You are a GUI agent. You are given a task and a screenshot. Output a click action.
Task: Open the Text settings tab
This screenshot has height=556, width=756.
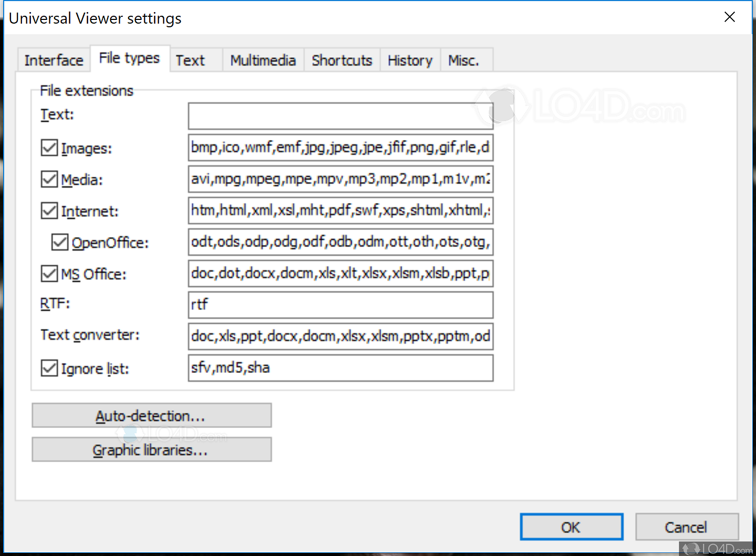[190, 60]
